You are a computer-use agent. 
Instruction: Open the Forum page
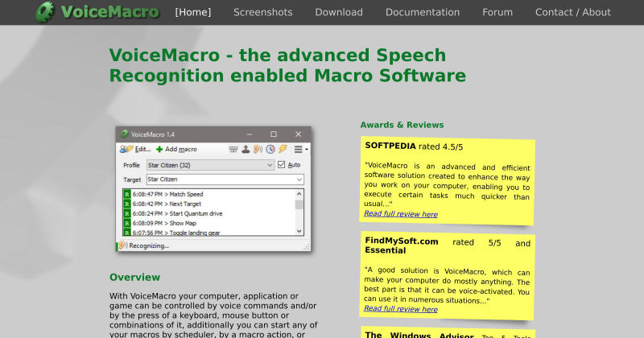pyautogui.click(x=497, y=12)
